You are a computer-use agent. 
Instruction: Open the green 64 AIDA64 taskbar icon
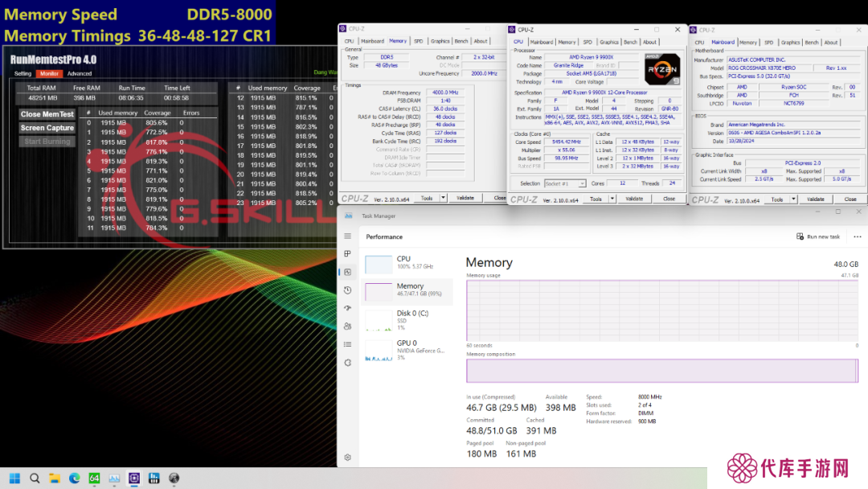click(x=94, y=478)
